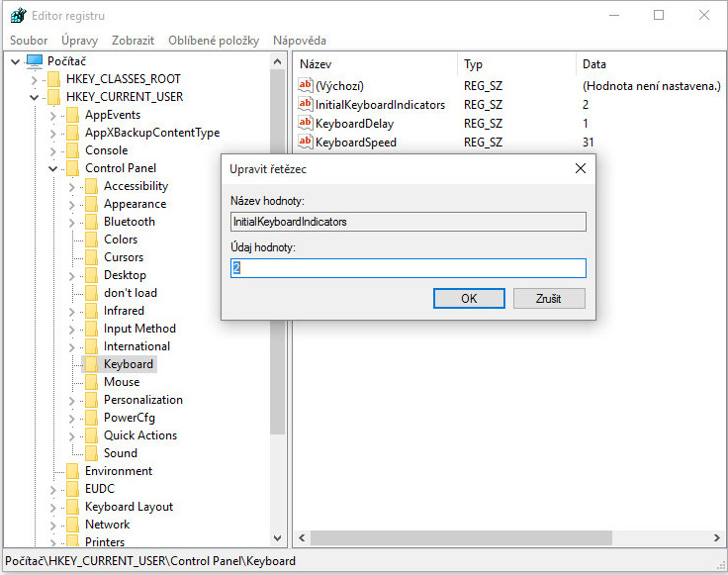Viewport: 728px width, 575px height.
Task: Click the HKEY_CLASSES_ROOT folder icon
Action: point(53,79)
